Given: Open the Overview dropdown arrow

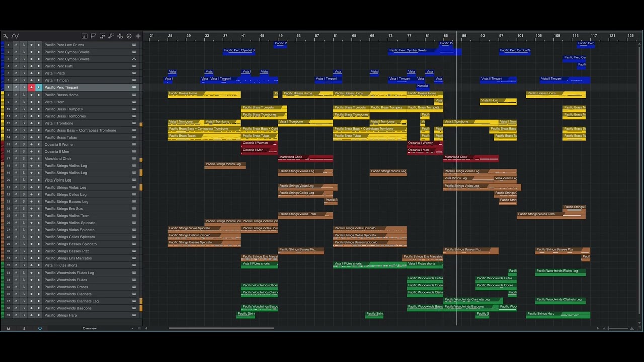Looking at the screenshot, I should click(x=132, y=328).
